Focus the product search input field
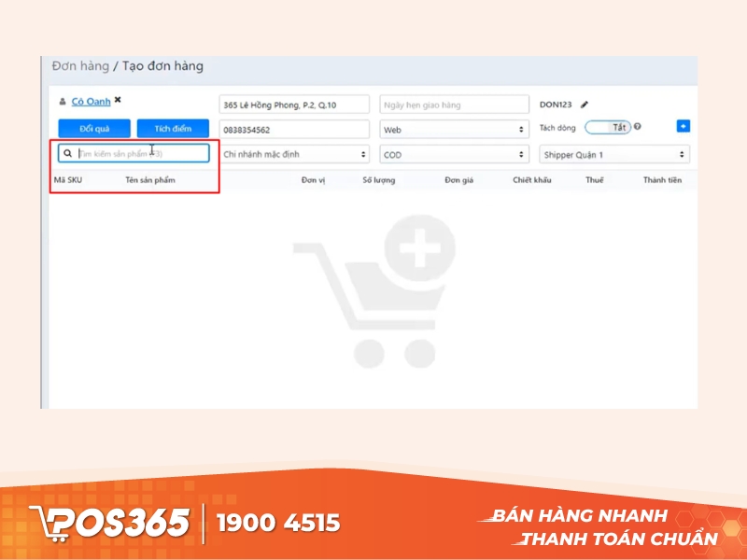The image size is (747, 560). click(140, 153)
